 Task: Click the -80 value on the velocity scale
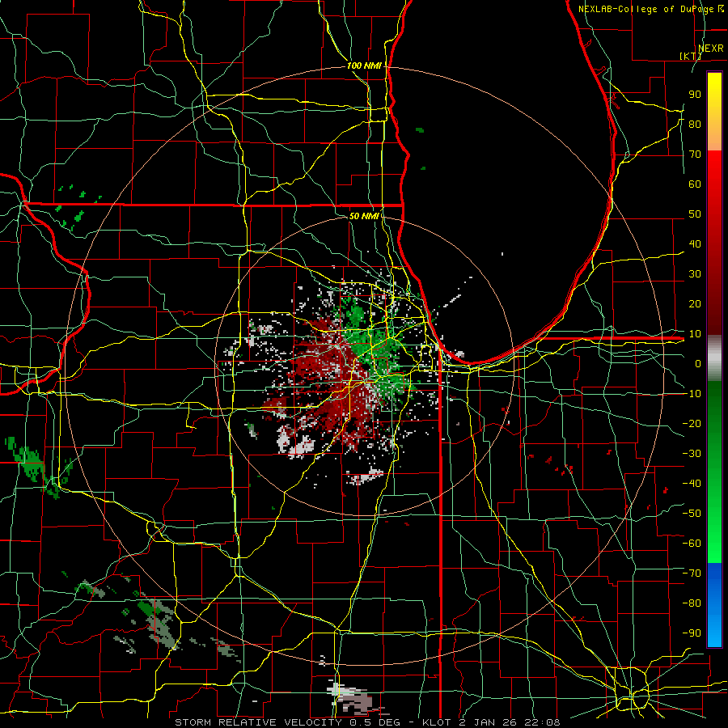coord(692,603)
